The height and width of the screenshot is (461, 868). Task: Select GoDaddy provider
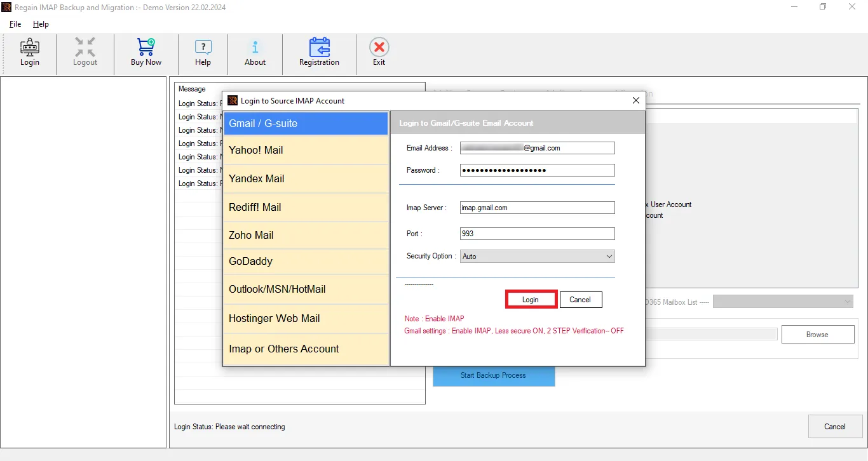[x=306, y=261]
